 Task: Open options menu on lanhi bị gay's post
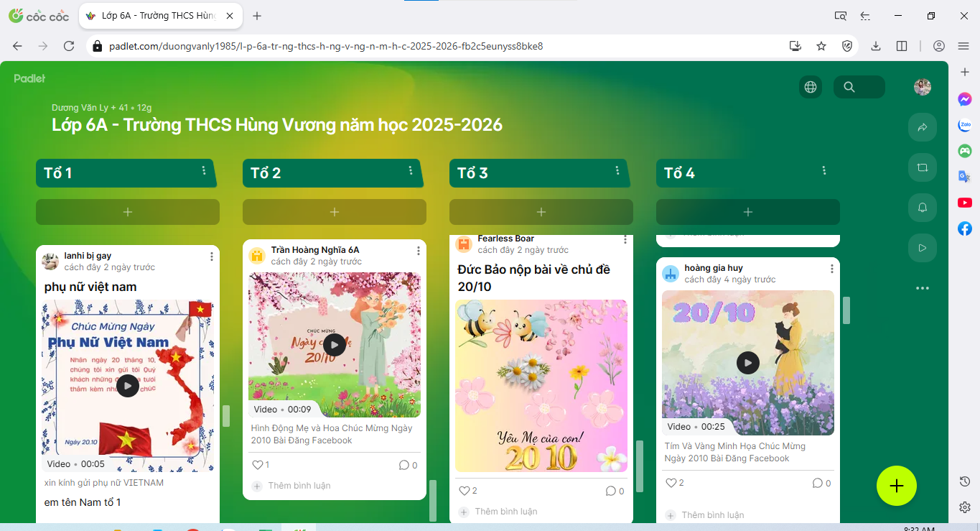(212, 257)
